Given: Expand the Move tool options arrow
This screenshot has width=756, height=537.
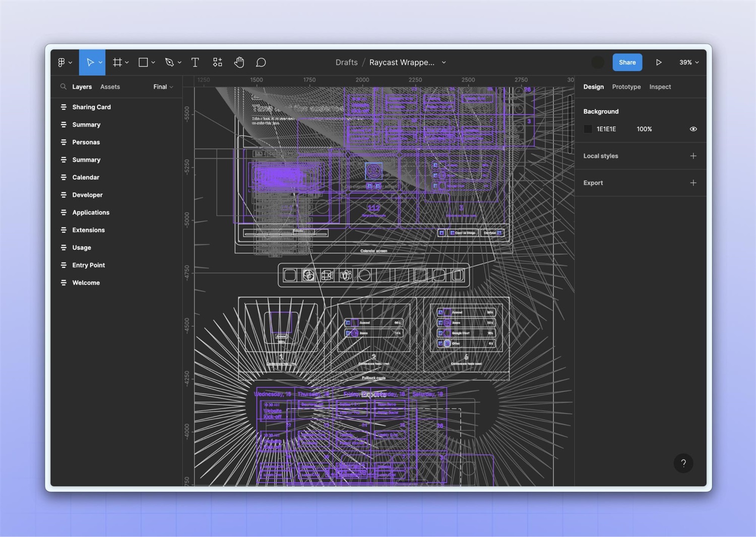Looking at the screenshot, I should (100, 63).
